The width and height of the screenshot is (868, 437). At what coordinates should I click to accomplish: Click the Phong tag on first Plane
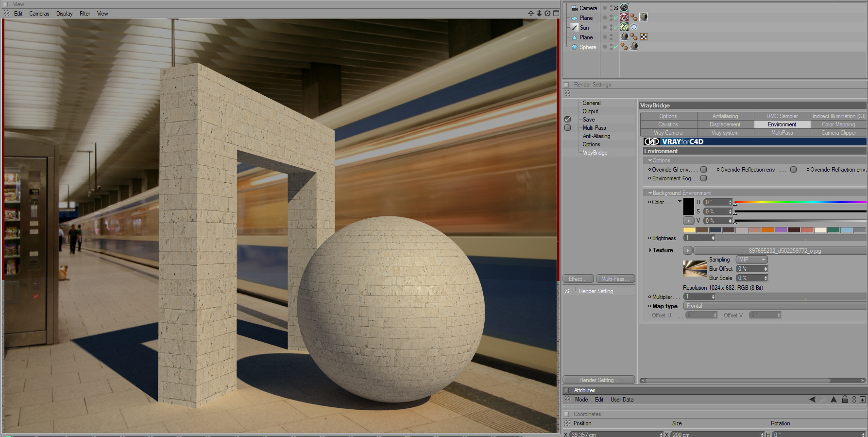tap(634, 17)
